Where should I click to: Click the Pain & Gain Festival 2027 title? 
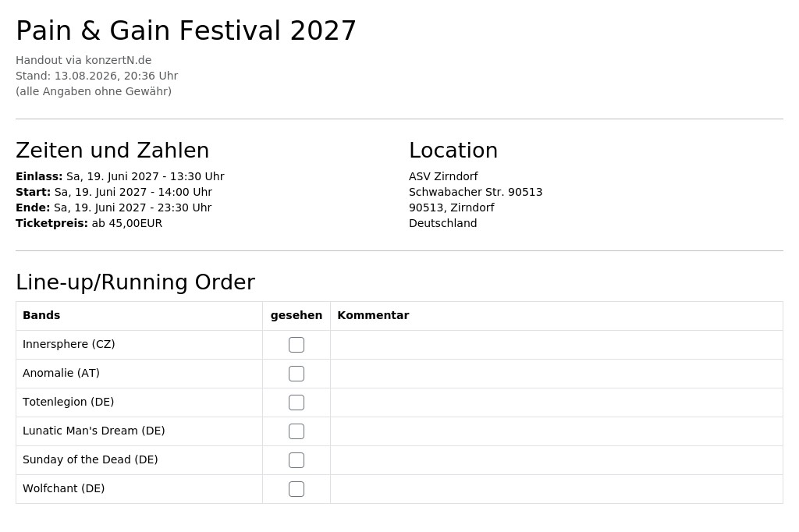(x=186, y=30)
